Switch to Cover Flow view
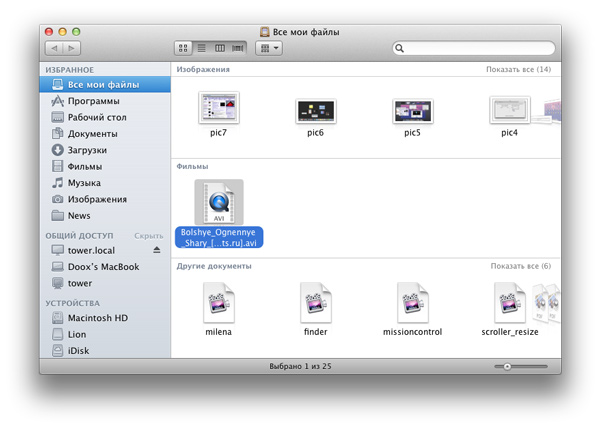 [x=238, y=48]
